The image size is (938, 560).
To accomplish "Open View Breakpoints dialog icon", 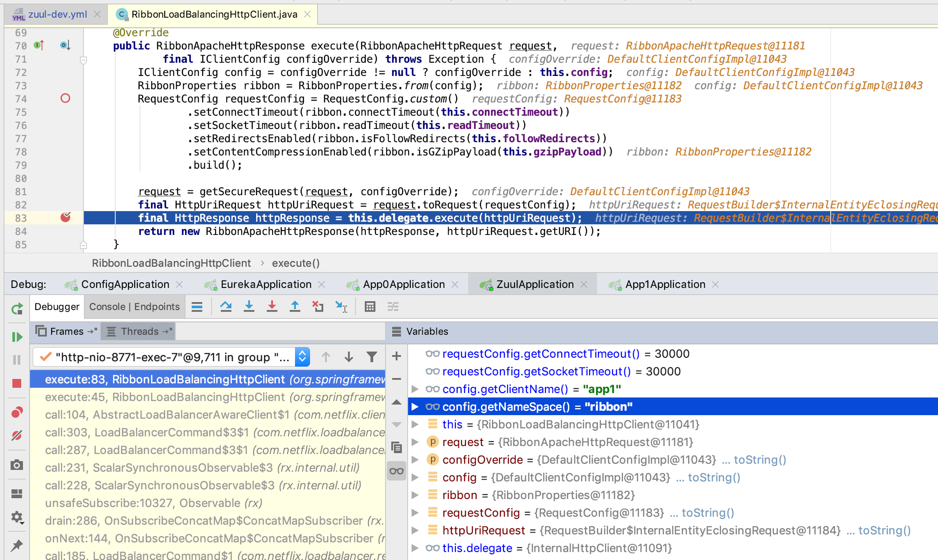I will (x=17, y=412).
